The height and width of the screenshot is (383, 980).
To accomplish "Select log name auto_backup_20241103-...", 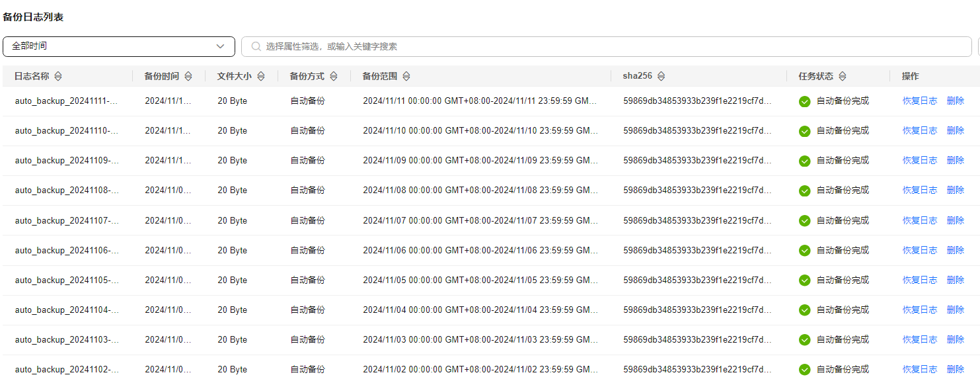I will pos(67,340).
